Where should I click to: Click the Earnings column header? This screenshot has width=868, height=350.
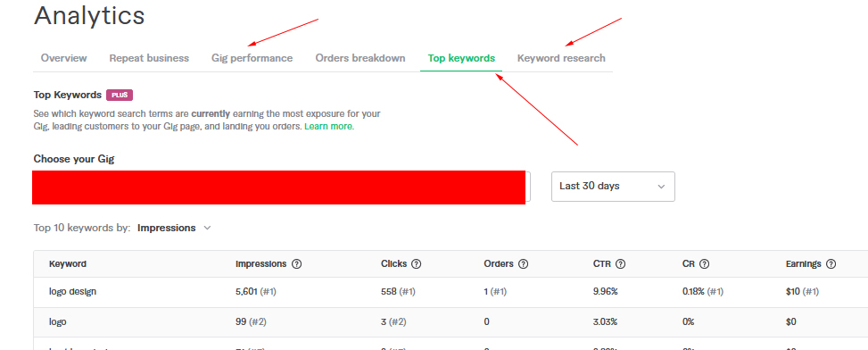click(x=803, y=264)
